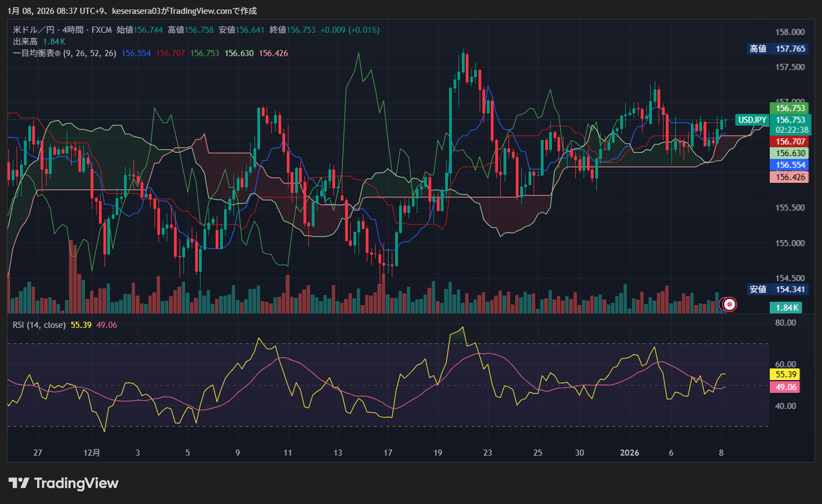Click the 40.00 RSI axis label
822x504 pixels.
(785, 406)
